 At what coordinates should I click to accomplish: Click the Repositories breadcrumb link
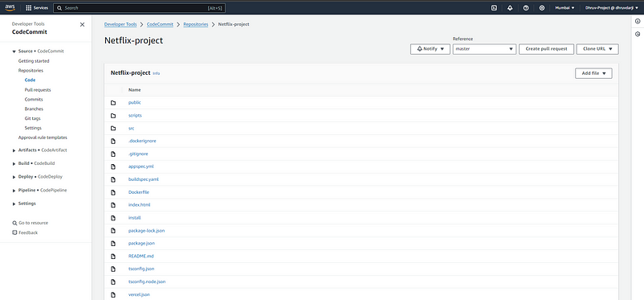pos(195,24)
